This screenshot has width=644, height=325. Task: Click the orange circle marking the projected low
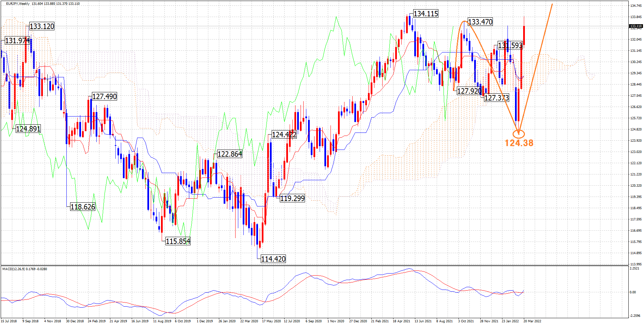pos(518,134)
